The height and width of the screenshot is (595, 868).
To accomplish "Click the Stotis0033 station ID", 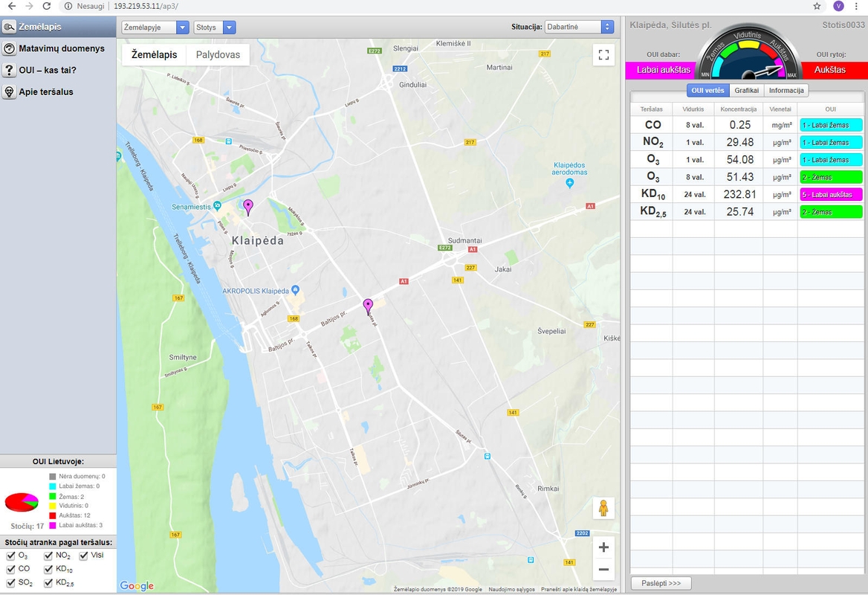I will pos(843,25).
